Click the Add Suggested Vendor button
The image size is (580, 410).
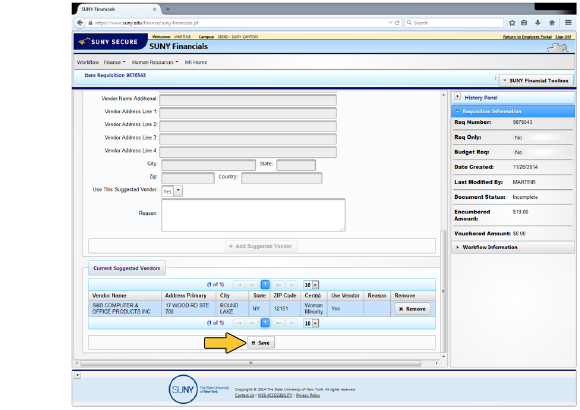coord(261,246)
